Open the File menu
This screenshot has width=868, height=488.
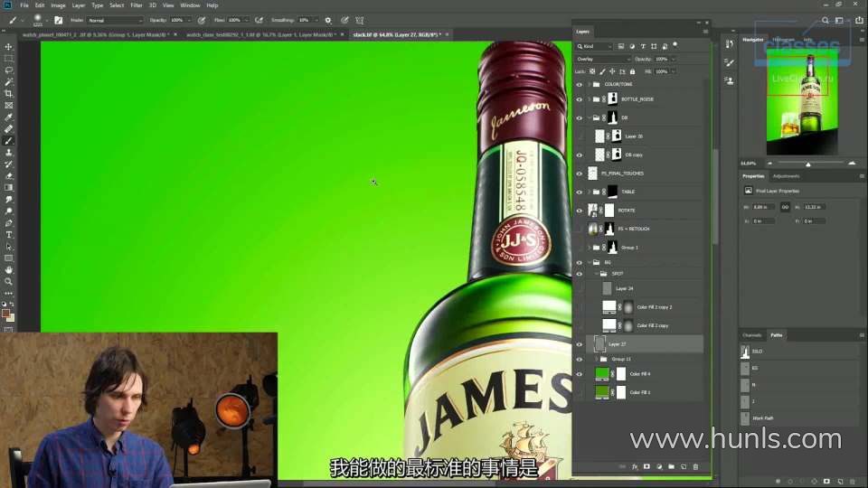pos(24,5)
